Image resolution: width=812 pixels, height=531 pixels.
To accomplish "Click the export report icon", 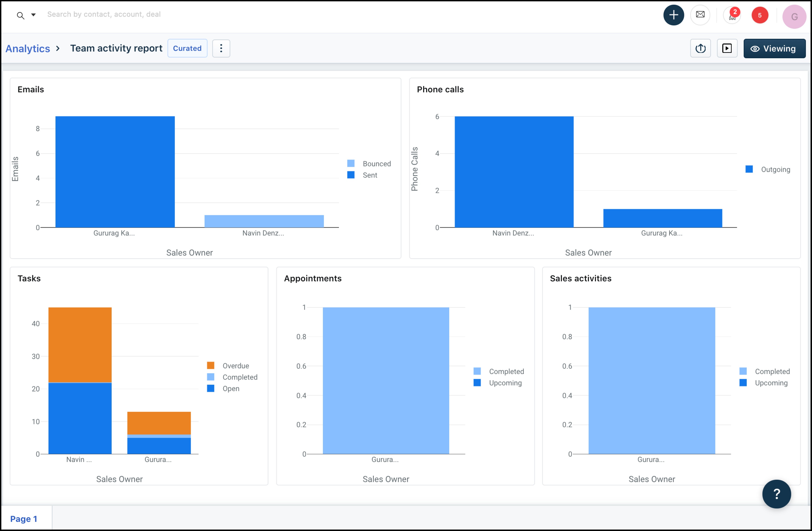I will (700, 48).
